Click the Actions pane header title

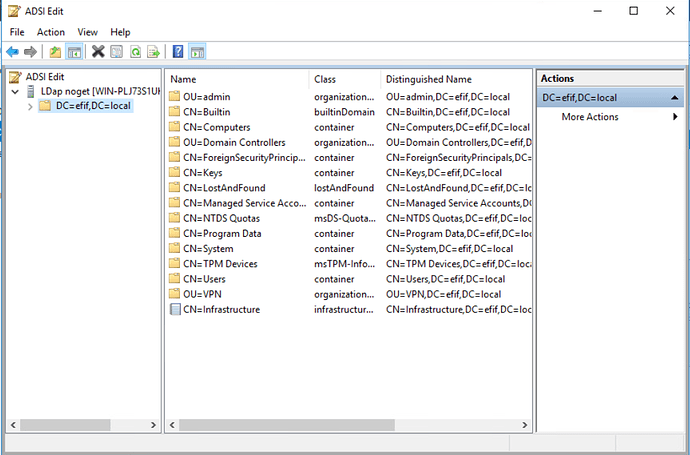pos(557,78)
